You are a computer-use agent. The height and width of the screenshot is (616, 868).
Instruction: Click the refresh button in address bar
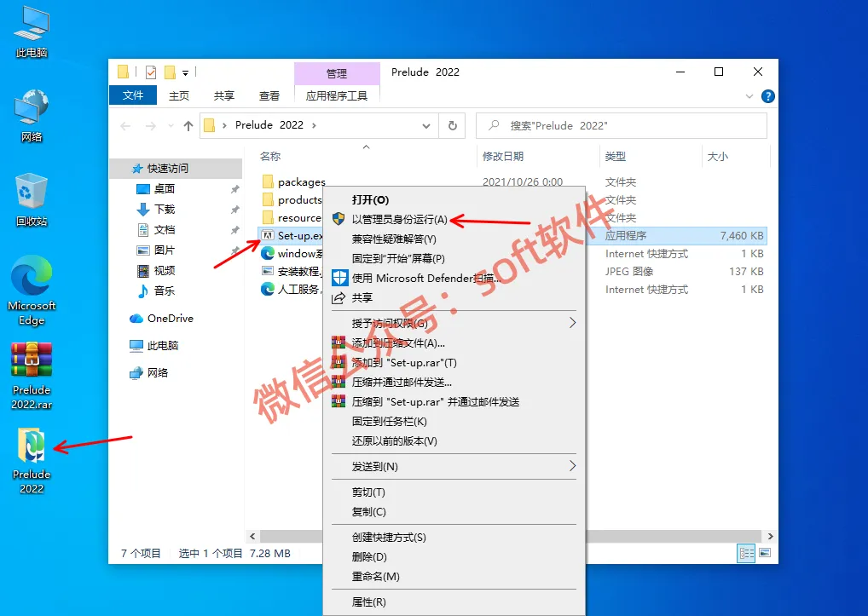click(x=452, y=125)
